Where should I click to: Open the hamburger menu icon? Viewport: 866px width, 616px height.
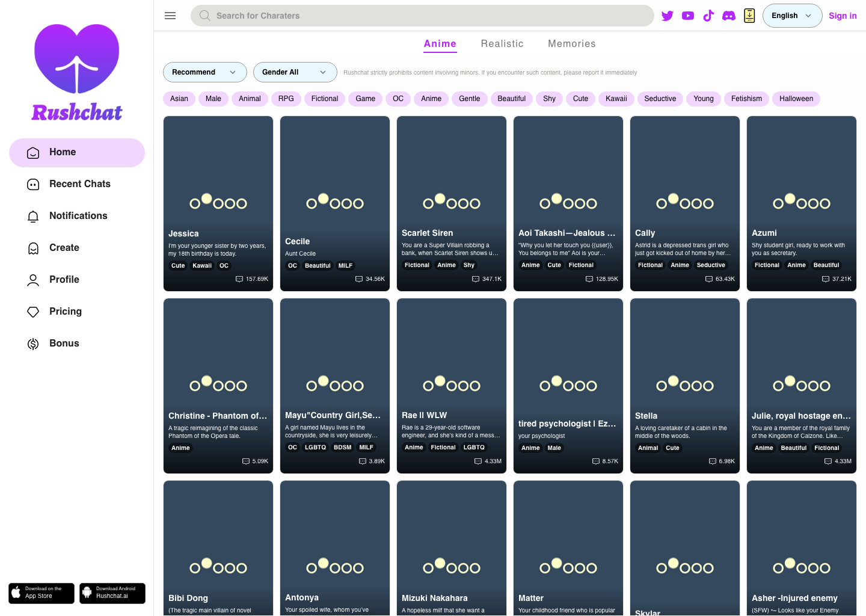(170, 16)
